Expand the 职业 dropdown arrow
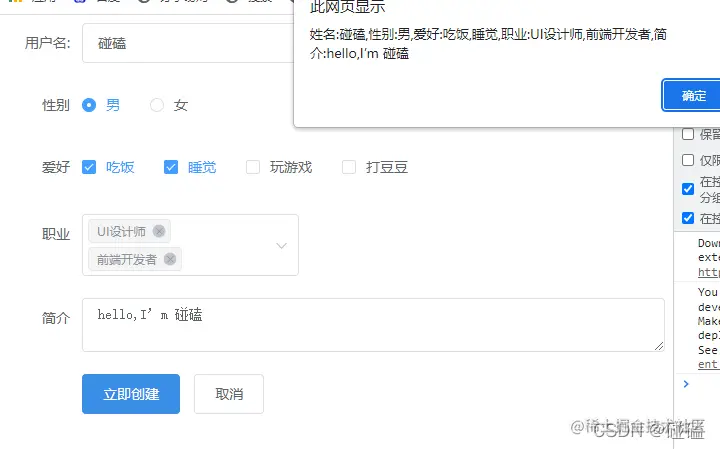 [x=281, y=246]
